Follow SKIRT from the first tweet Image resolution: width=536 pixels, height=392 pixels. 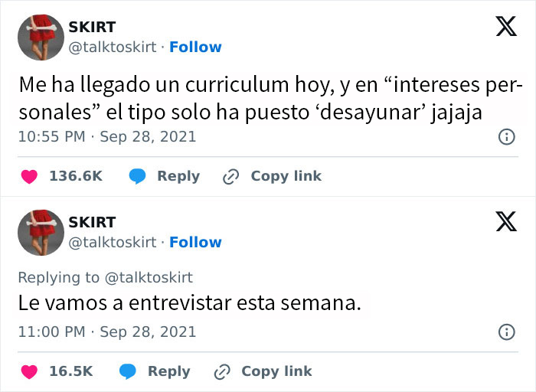[195, 47]
